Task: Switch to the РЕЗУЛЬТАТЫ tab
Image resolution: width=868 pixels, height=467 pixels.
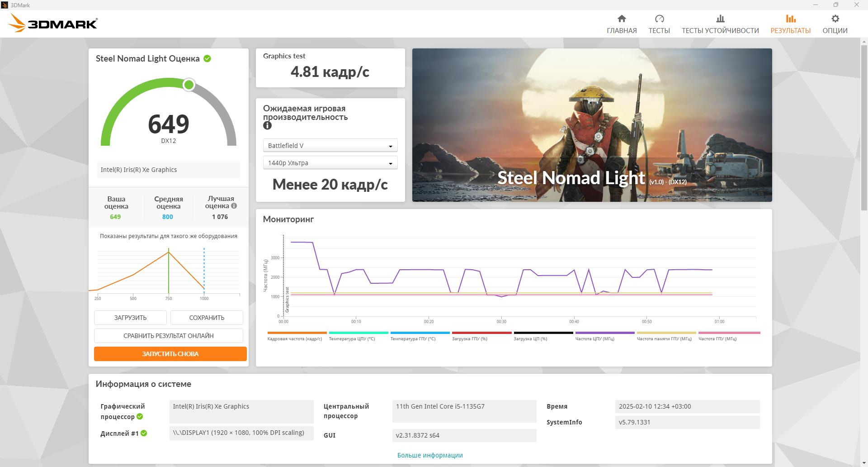Action: pyautogui.click(x=790, y=24)
